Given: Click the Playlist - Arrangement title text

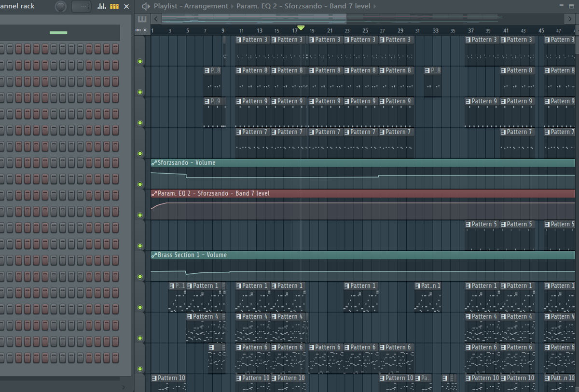Looking at the screenshot, I should tap(191, 6).
